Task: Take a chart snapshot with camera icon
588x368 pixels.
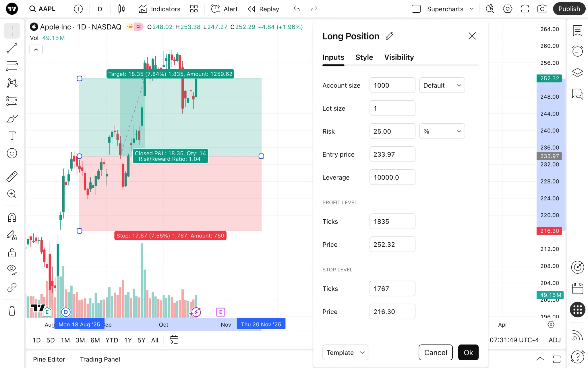Action: (x=542, y=9)
